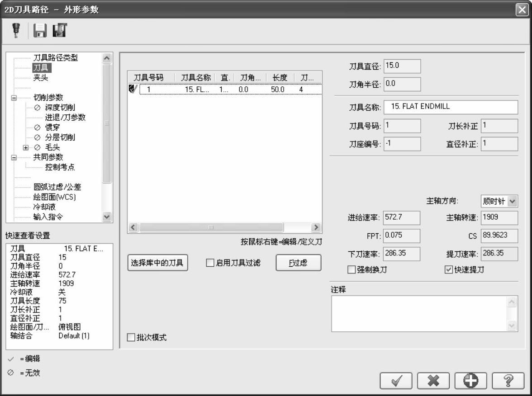Open 深度切削 tree item

(x=60, y=108)
